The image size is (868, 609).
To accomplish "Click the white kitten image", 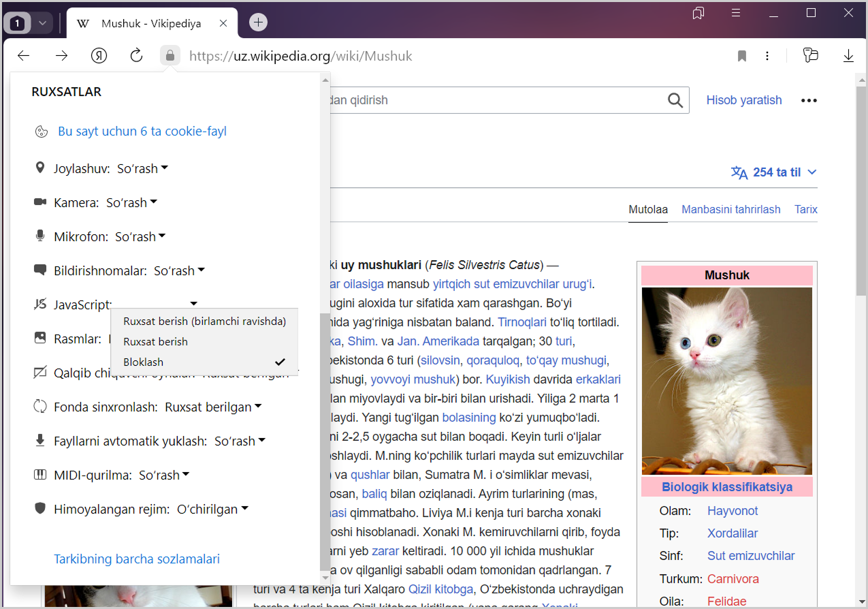I will click(x=726, y=380).
